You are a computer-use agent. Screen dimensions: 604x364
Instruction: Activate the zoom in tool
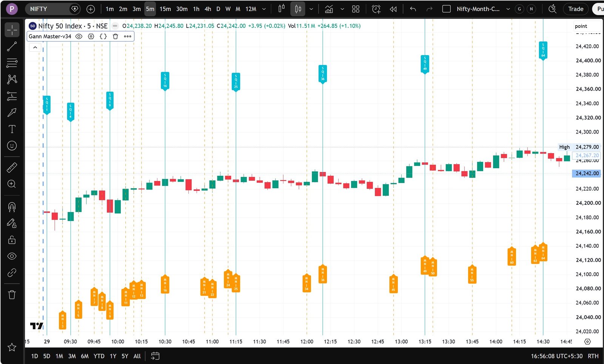click(x=12, y=184)
